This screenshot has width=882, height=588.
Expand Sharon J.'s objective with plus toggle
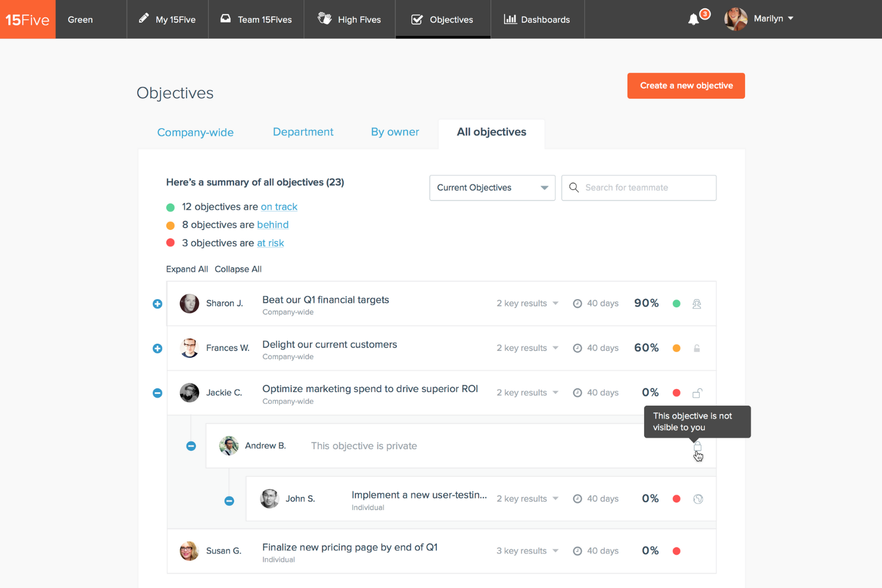[x=157, y=304]
